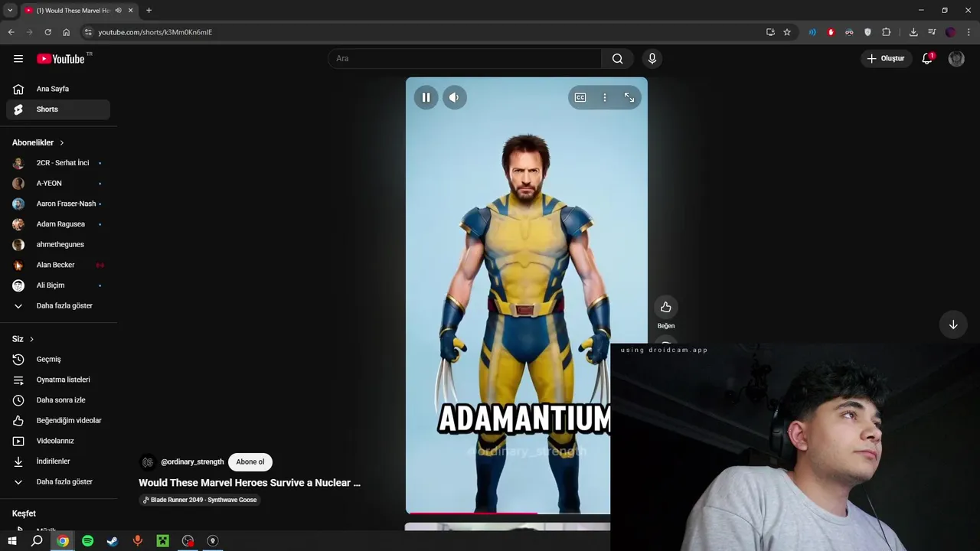Open Adam Ragusea channel

(58, 224)
